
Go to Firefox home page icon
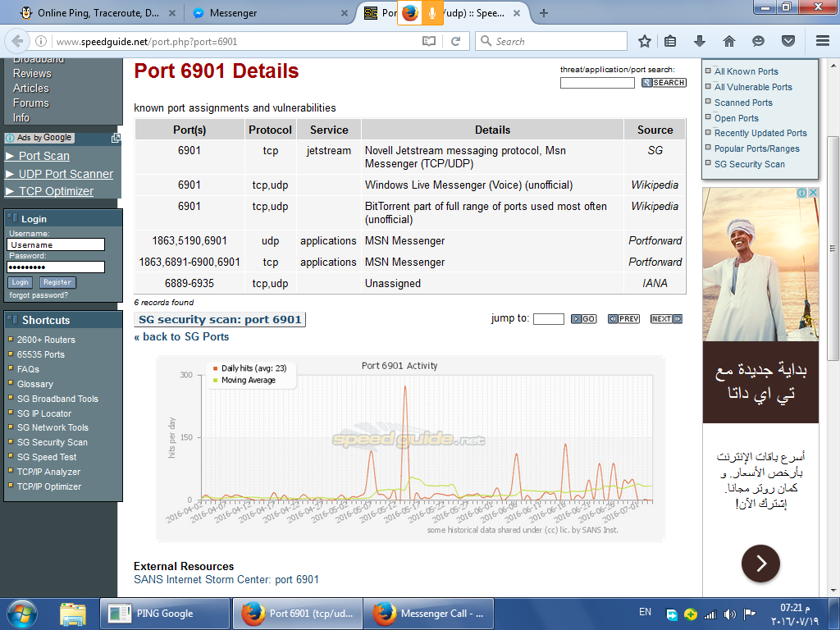click(729, 41)
